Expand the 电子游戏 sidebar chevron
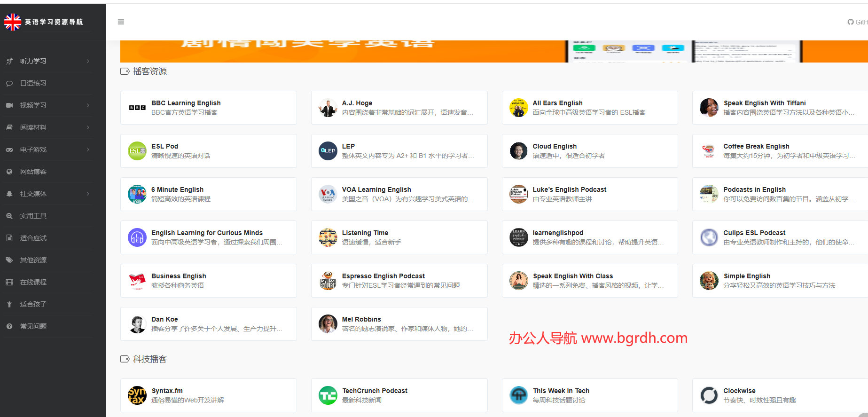This screenshot has height=417, width=868. point(88,149)
